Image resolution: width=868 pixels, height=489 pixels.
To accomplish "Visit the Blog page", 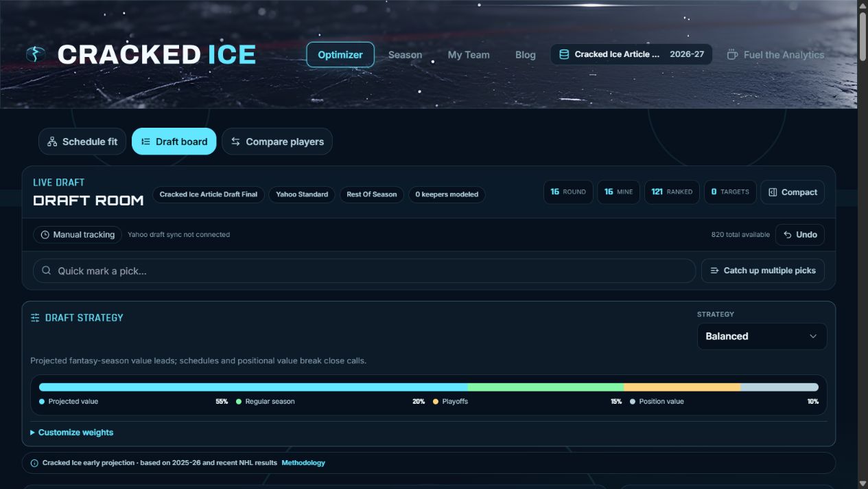I will tap(526, 55).
